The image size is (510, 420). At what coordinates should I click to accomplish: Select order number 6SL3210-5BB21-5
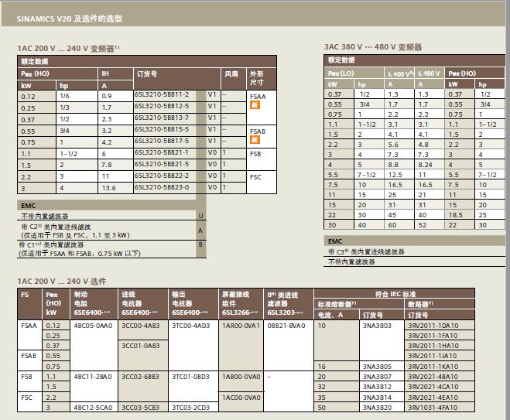coord(162,164)
